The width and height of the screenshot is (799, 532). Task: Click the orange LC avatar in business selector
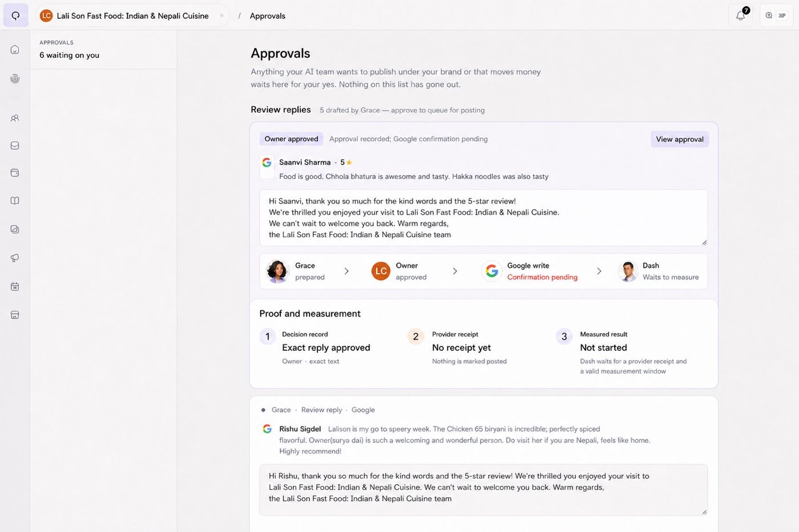coord(46,15)
